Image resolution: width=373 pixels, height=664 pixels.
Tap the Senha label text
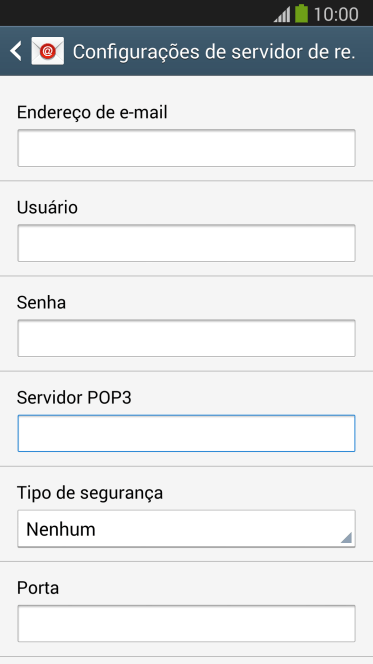(41, 303)
